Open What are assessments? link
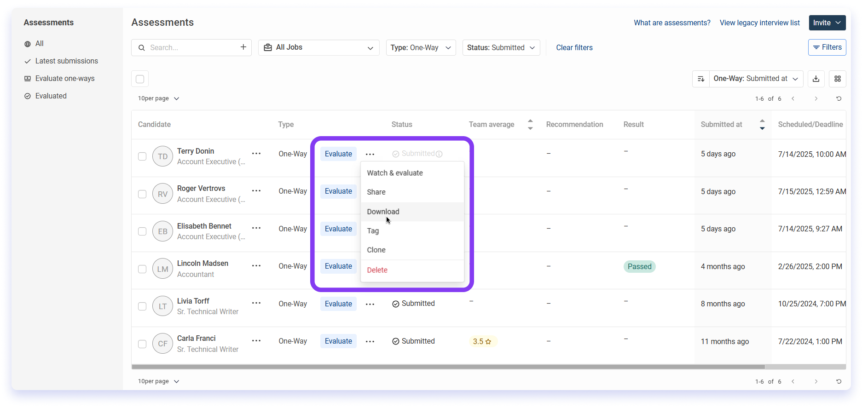Viewport: 868px width, 408px height. (x=672, y=23)
